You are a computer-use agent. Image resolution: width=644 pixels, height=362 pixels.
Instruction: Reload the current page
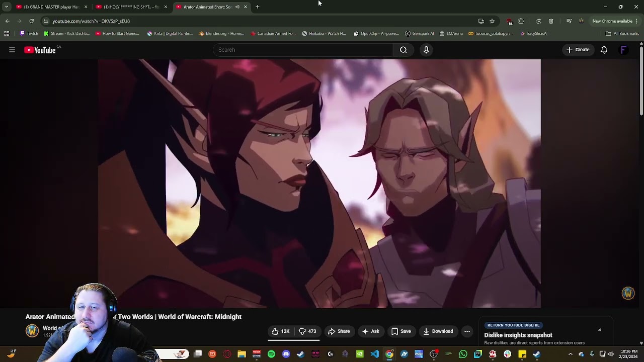pos(31,21)
